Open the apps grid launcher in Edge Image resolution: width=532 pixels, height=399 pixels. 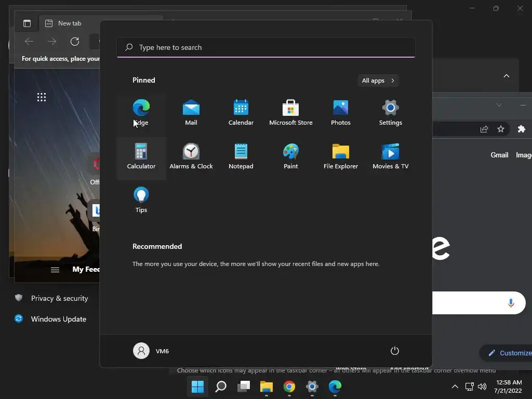click(x=42, y=97)
